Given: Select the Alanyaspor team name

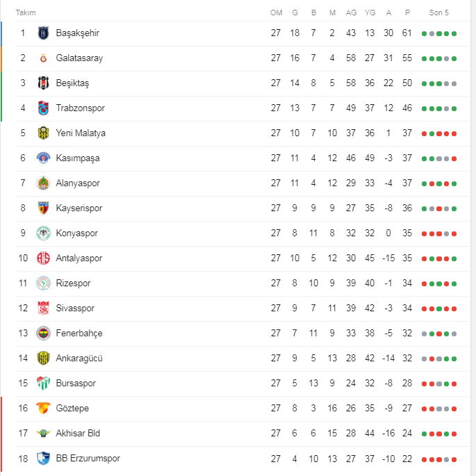Looking at the screenshot, I should 78,183.
